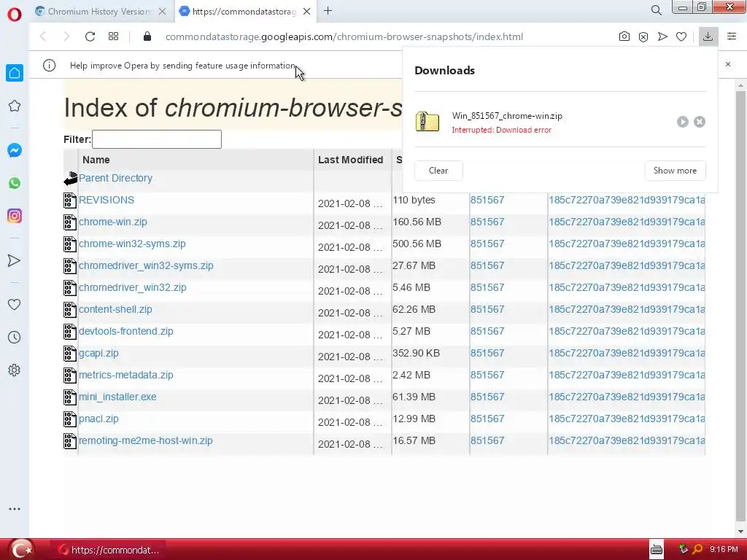Click the scrollbar down arrow
Viewport: 747px width, 560px height.
click(740, 531)
